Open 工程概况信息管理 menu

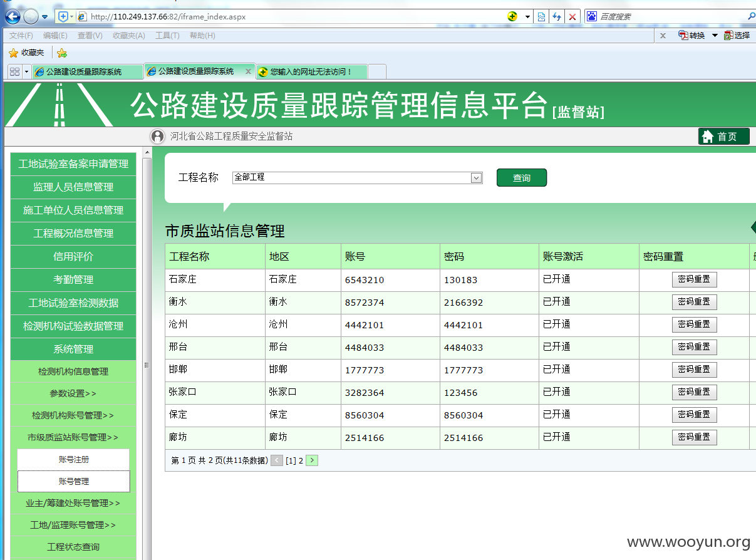click(73, 234)
